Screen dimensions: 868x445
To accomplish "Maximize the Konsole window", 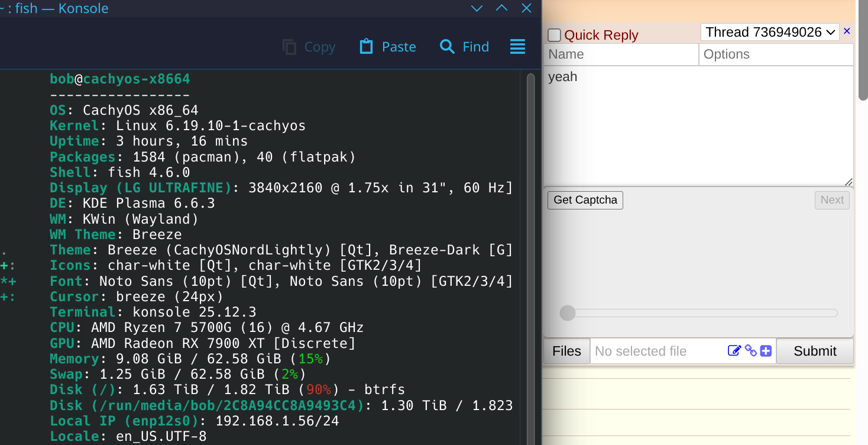I will point(501,8).
